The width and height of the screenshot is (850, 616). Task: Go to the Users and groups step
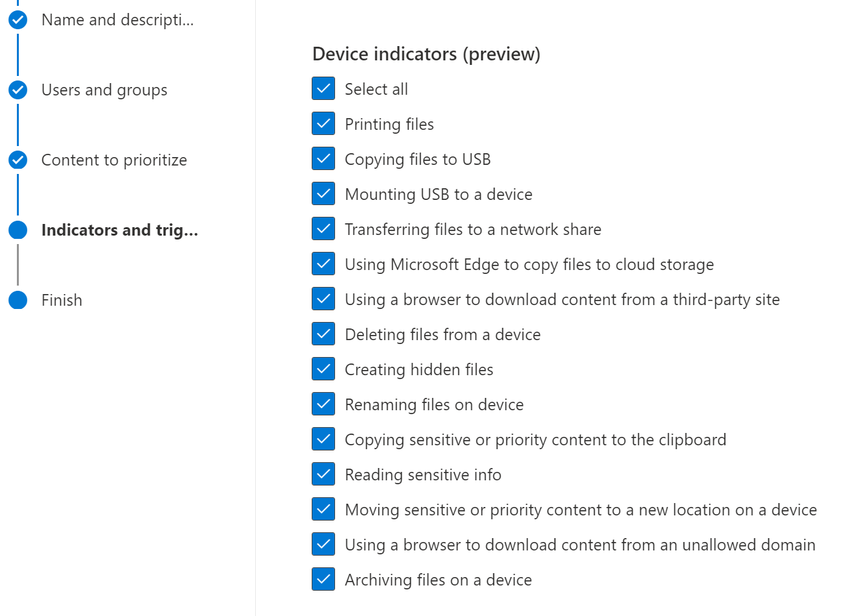pos(105,90)
